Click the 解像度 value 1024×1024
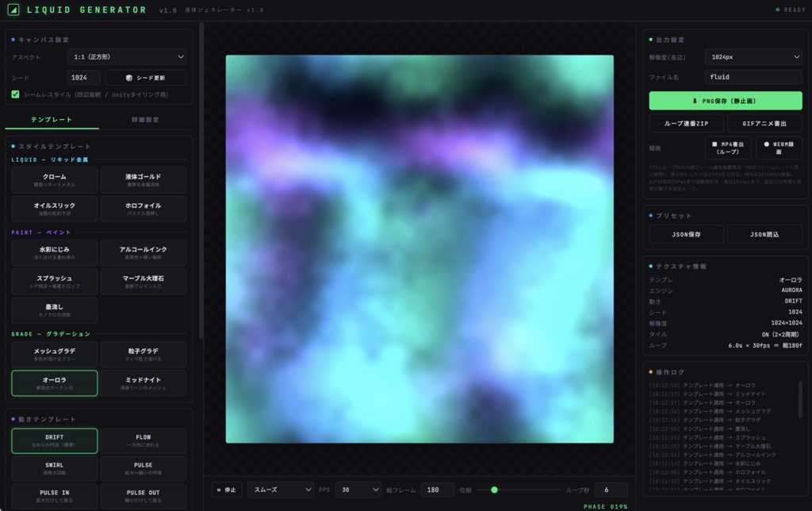This screenshot has height=511, width=812. pos(787,323)
